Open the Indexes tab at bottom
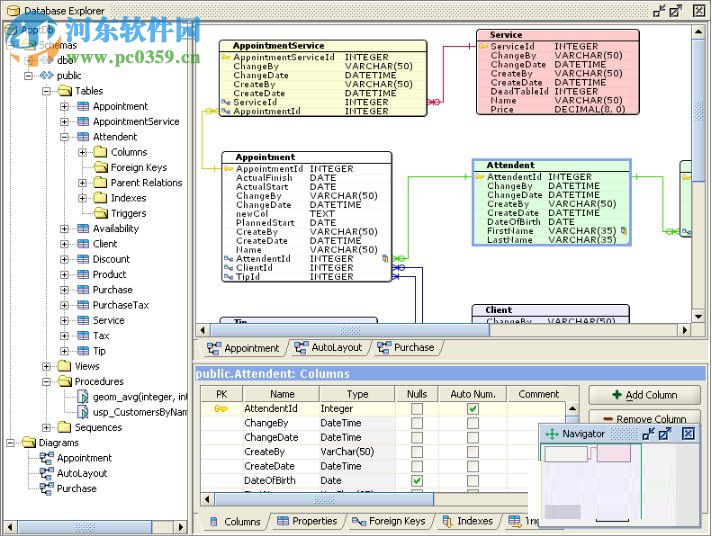Viewport: 712px width, 536px height. coord(468,521)
